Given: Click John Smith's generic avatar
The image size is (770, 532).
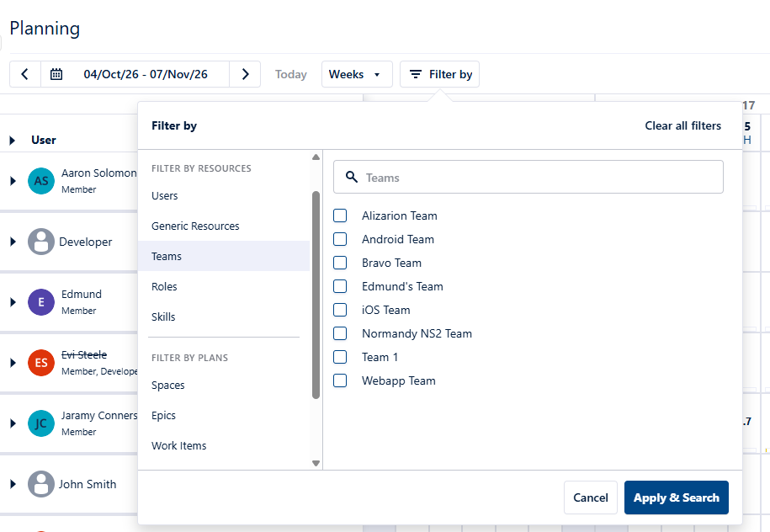Looking at the screenshot, I should [41, 484].
